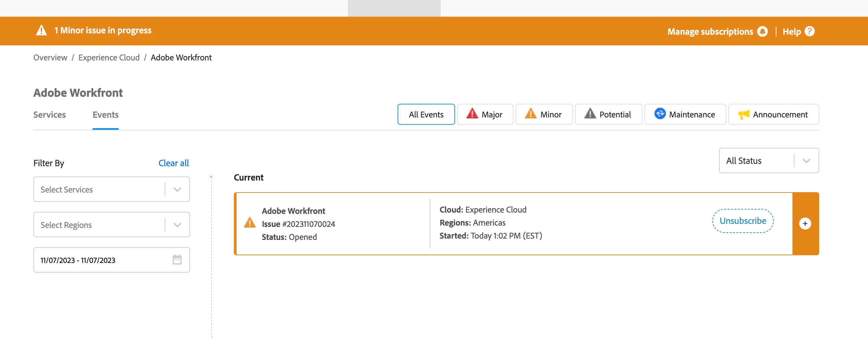The image size is (868, 345).
Task: Filter events by Announcement
Action: (x=773, y=114)
